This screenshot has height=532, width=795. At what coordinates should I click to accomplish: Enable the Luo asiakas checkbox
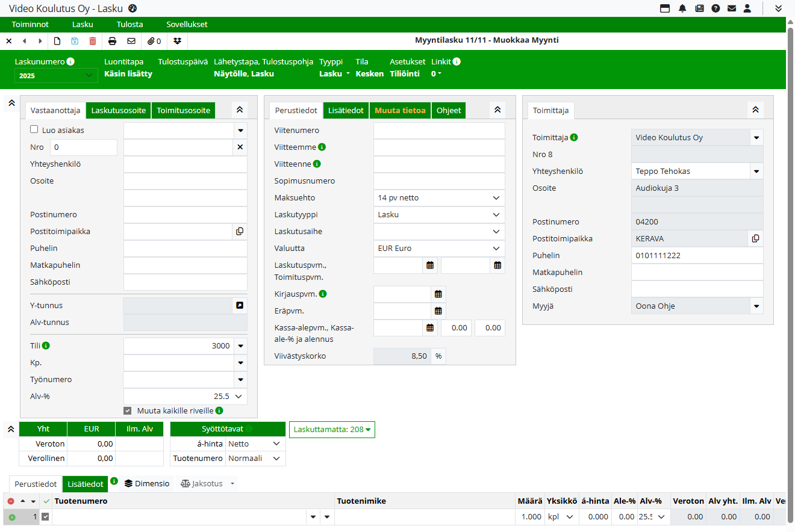tap(34, 129)
